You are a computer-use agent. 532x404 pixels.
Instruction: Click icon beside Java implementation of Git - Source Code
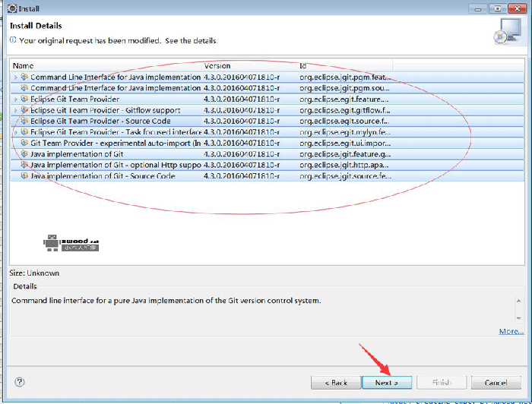coord(24,175)
